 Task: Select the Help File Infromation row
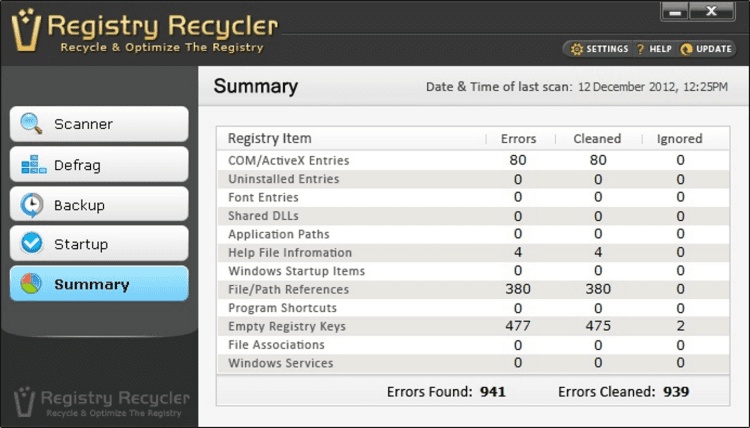click(473, 252)
